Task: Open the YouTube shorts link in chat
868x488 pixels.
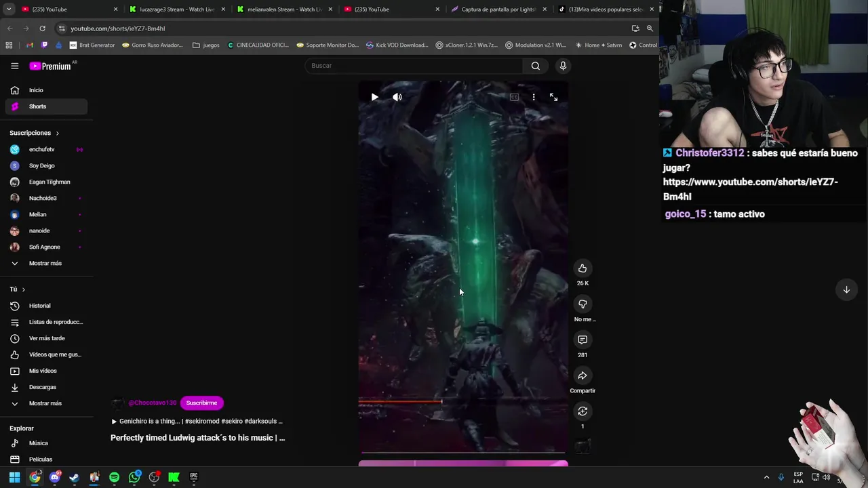Action: [751, 189]
